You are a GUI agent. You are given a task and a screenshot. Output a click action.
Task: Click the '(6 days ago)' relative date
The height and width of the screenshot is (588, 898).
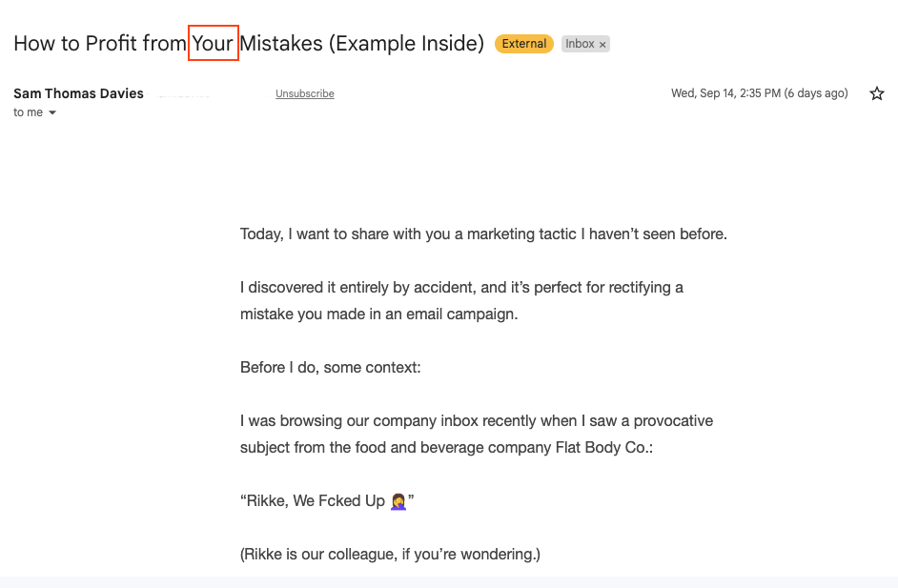816,93
